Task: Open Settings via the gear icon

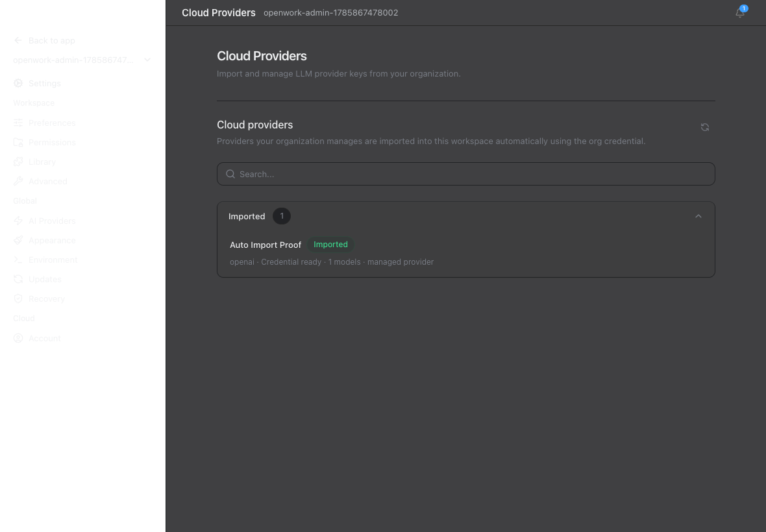Action: coord(18,84)
